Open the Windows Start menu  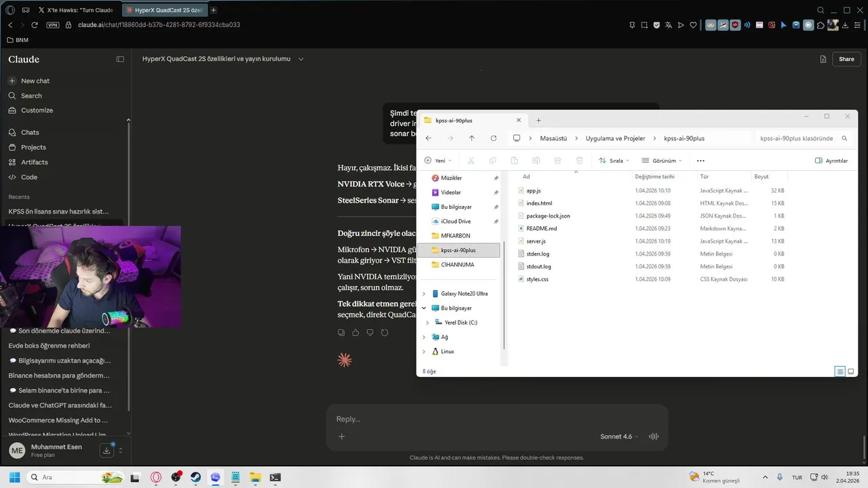point(14,477)
